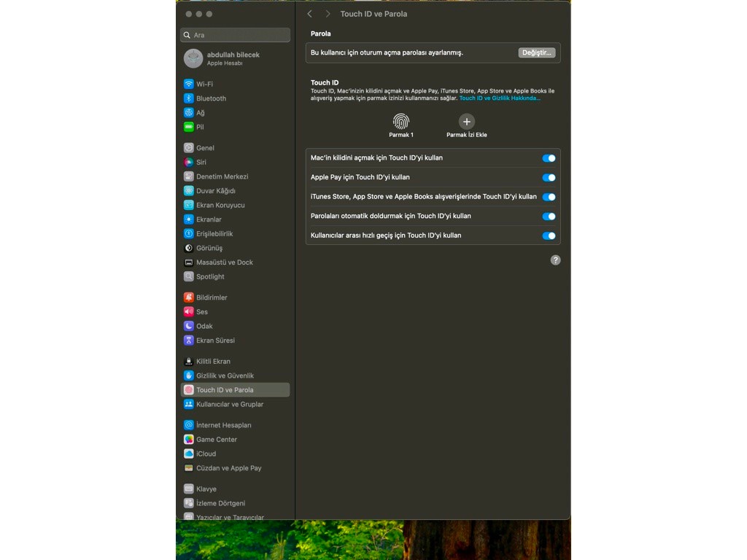Click the Ara search field
This screenshot has height=560, width=747.
click(x=236, y=35)
